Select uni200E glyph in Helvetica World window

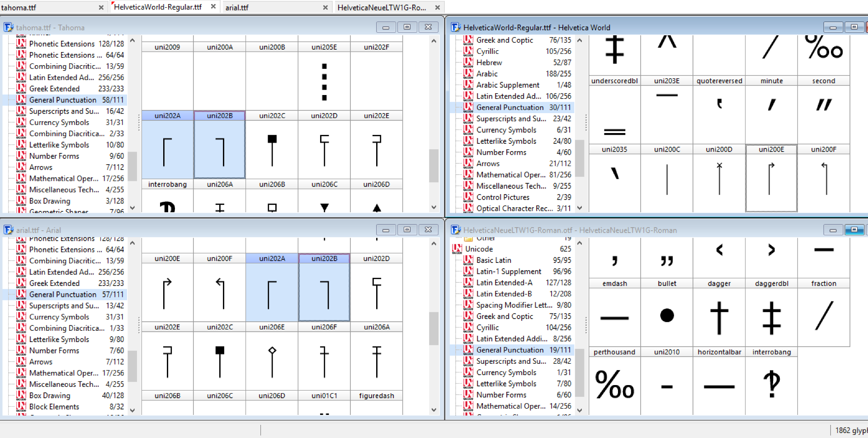(x=771, y=178)
